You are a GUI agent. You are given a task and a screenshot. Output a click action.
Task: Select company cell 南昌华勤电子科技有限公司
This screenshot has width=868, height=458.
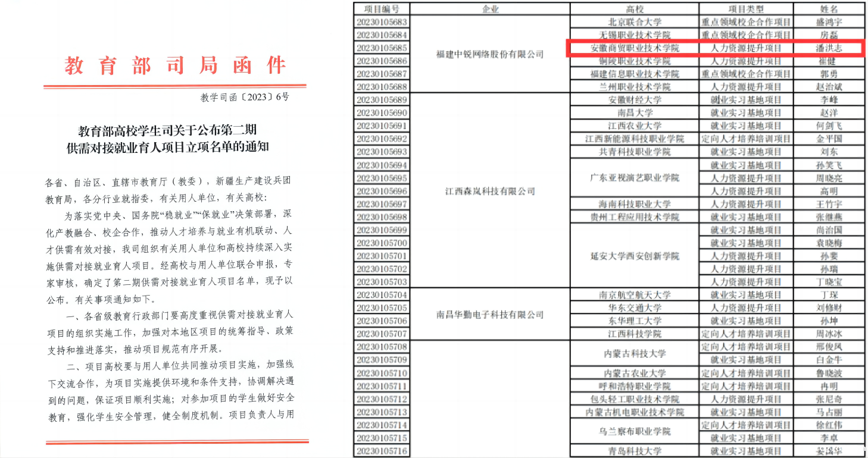click(490, 315)
